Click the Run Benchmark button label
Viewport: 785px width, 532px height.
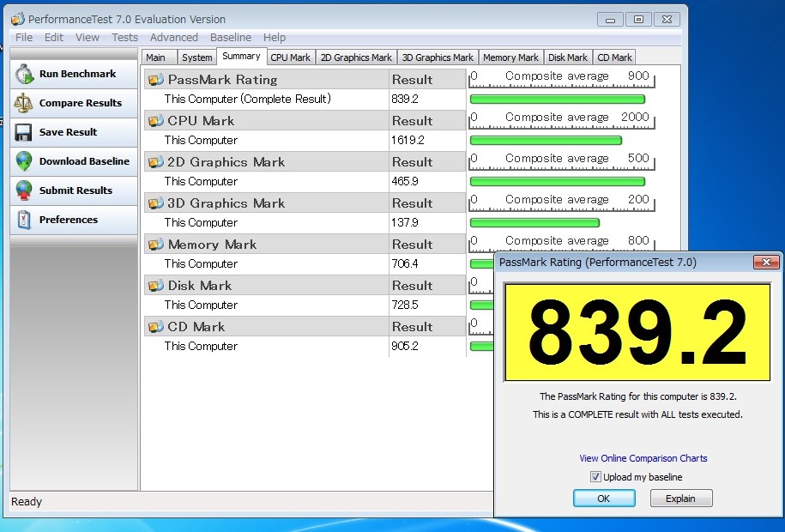tap(77, 74)
